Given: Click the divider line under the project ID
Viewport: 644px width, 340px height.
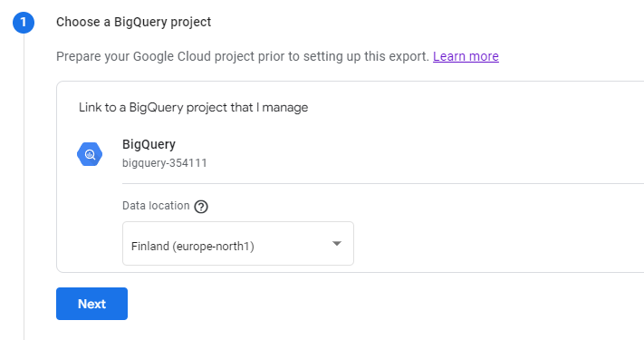Looking at the screenshot, I should coord(383,183).
